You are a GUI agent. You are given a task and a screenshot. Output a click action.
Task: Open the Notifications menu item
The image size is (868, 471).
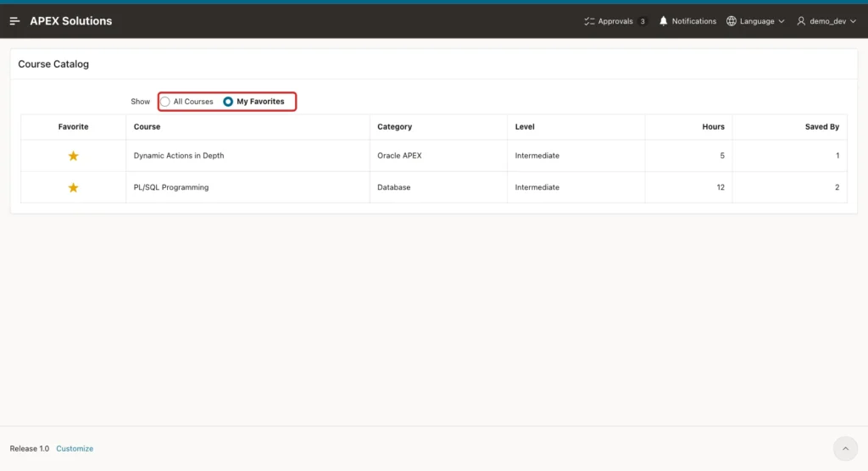pos(687,21)
